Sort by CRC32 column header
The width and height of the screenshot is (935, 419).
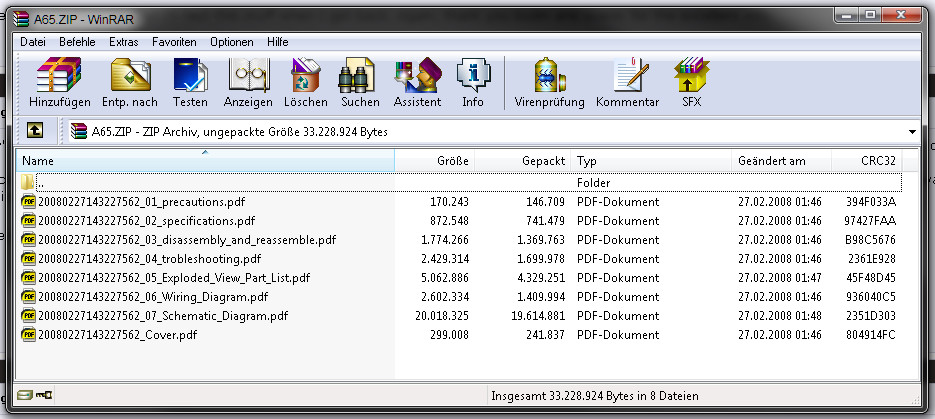click(x=867, y=160)
